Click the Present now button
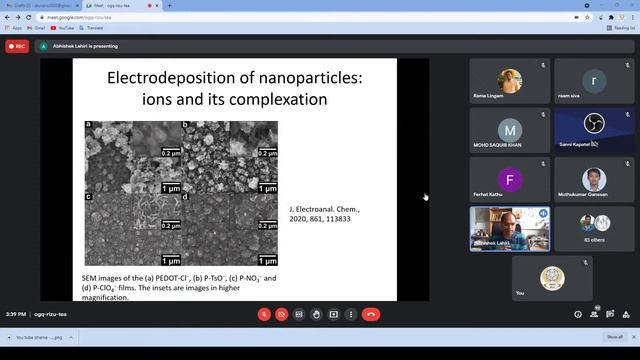 tap(333, 314)
